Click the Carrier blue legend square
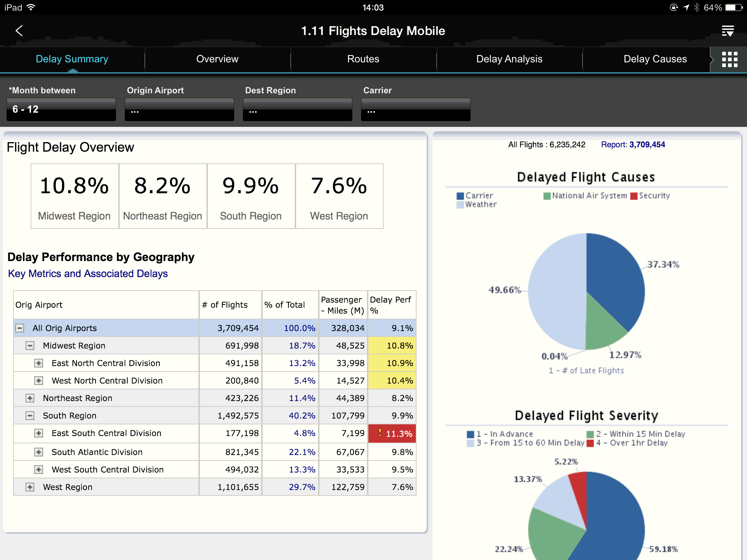Viewport: 747px width, 560px height. coord(460,196)
